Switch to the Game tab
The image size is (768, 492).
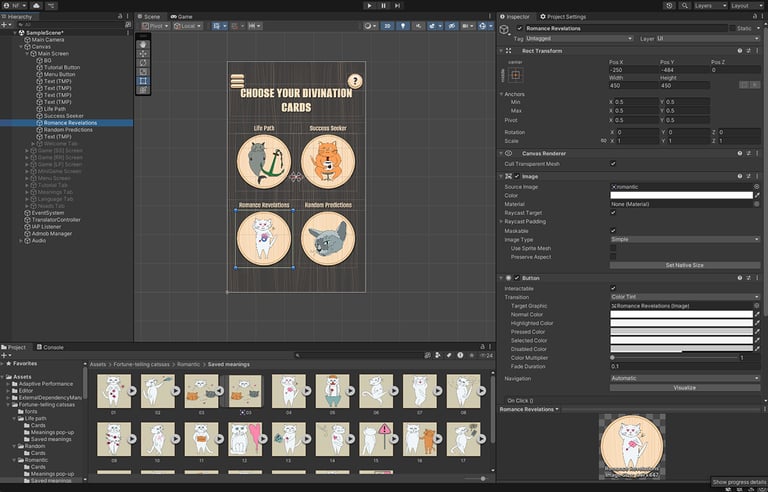(182, 16)
